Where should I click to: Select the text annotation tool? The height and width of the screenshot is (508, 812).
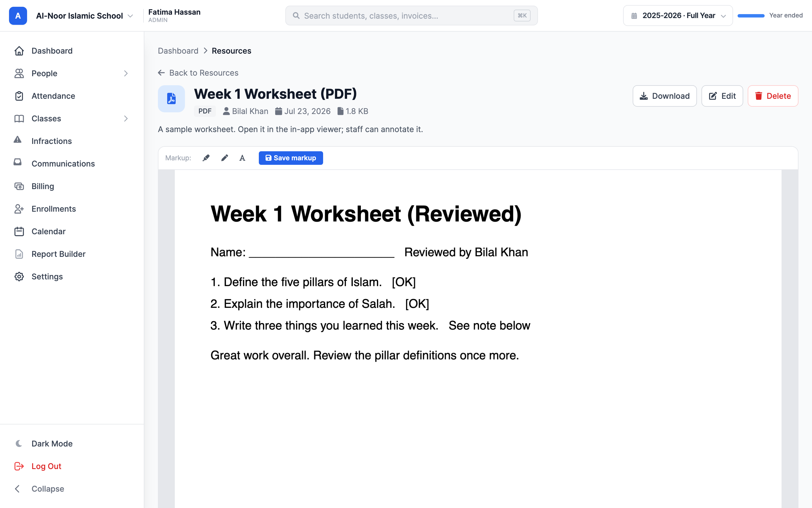(242, 158)
